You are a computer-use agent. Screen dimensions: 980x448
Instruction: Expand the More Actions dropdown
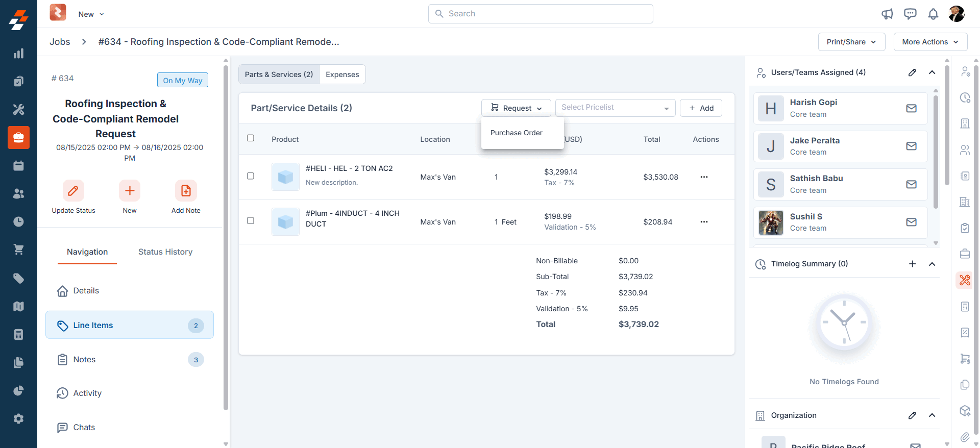coord(930,42)
